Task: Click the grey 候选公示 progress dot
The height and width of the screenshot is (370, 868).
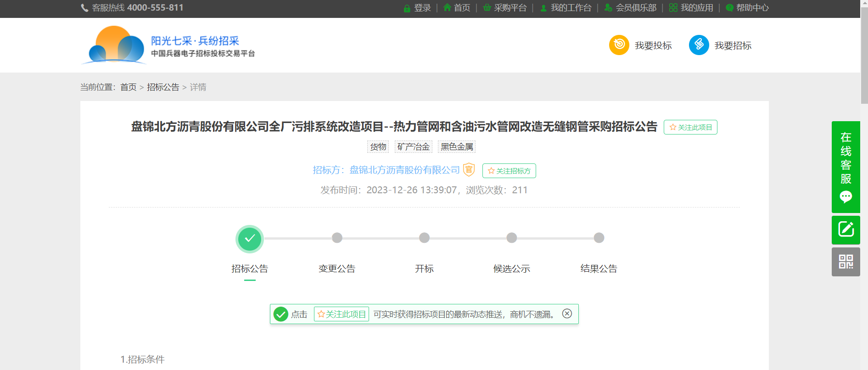Action: (511, 238)
